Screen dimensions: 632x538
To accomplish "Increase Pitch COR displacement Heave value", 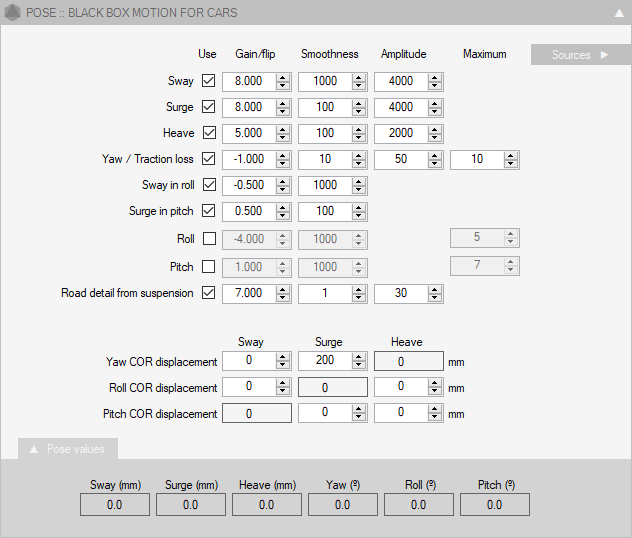I will 434,409.
